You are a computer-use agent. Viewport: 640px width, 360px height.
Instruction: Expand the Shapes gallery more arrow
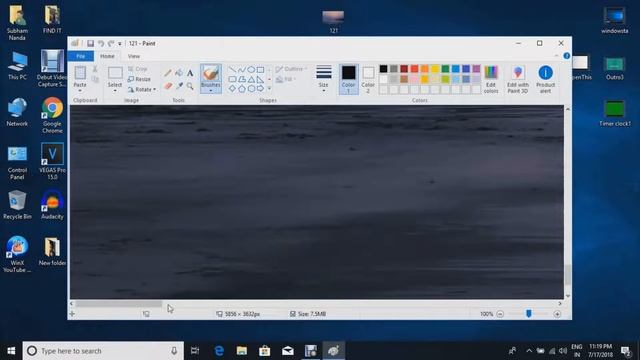[269, 88]
